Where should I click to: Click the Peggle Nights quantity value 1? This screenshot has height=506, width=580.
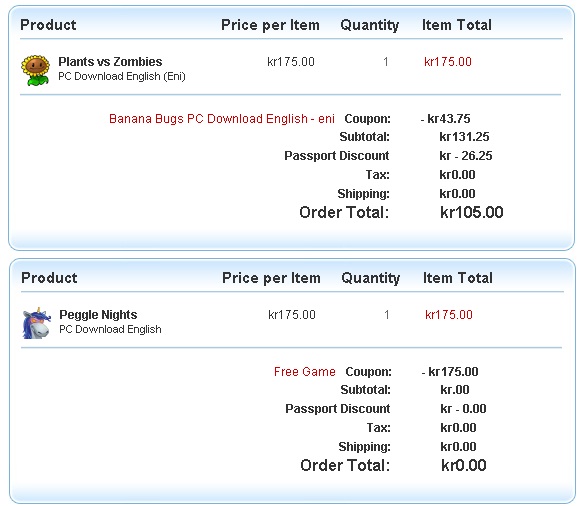coord(387,315)
